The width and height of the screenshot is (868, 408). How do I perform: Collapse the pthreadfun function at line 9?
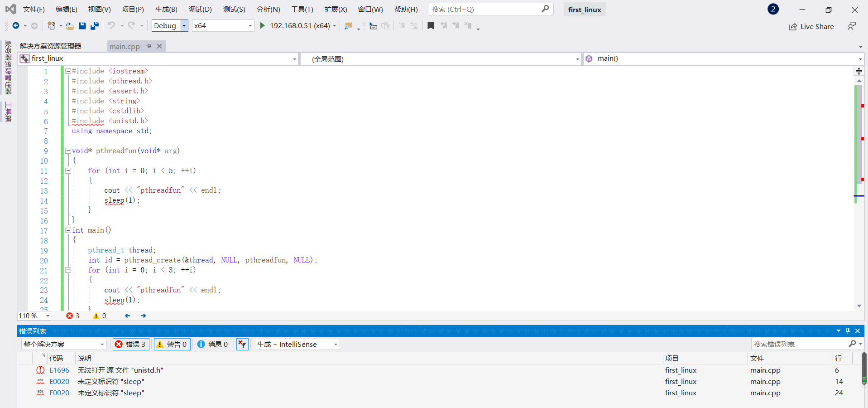click(68, 151)
